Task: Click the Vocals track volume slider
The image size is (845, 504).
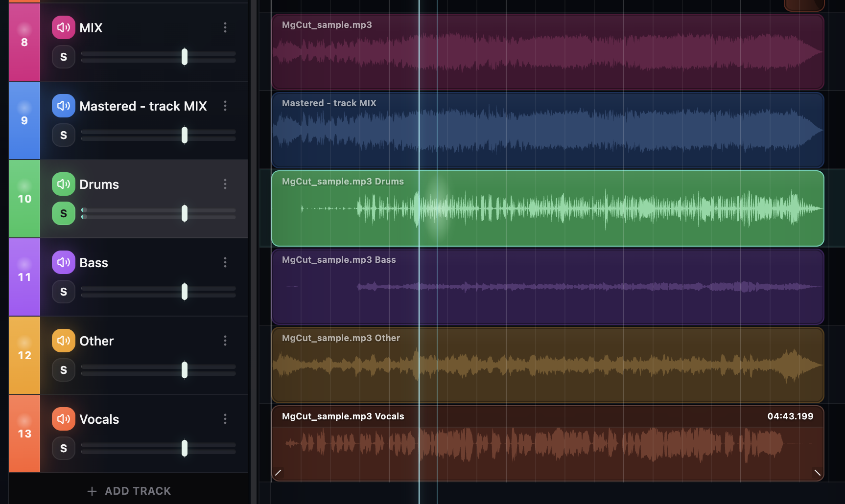Action: 159,448
